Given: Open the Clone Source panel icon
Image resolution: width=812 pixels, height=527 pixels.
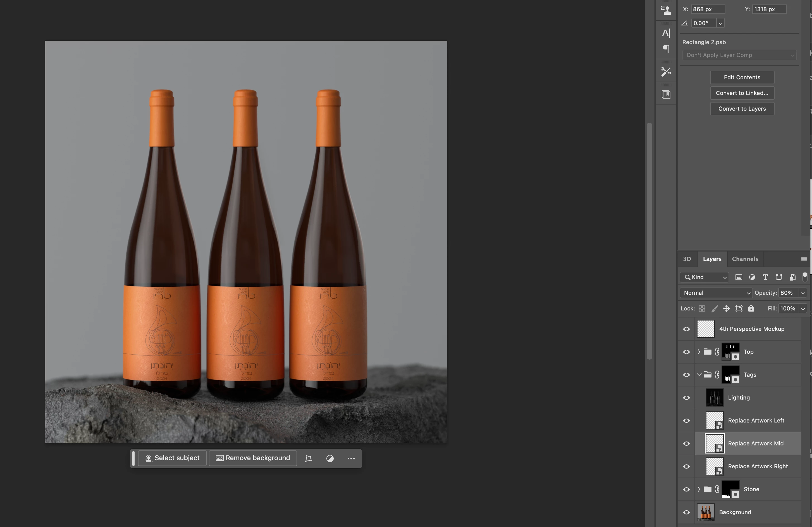Looking at the screenshot, I should (666, 10).
